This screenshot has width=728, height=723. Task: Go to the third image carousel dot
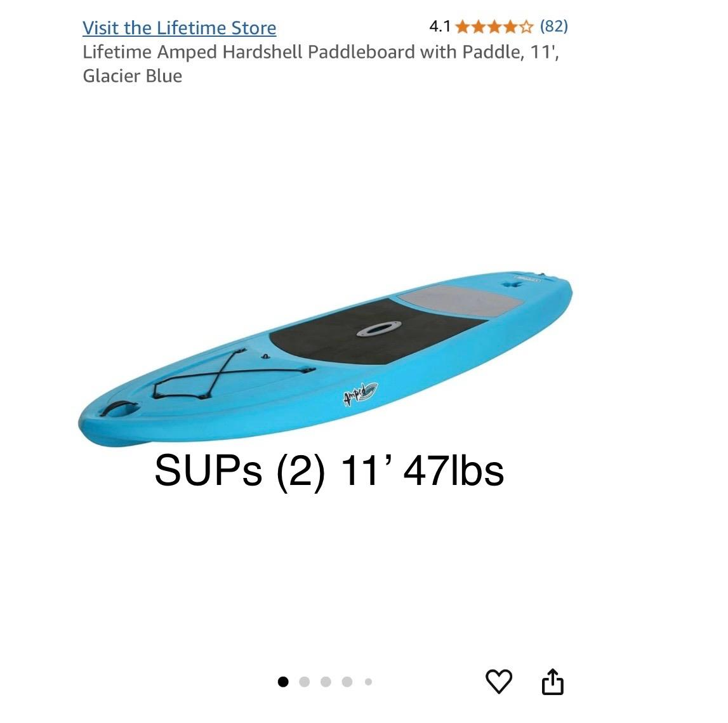pos(326,682)
